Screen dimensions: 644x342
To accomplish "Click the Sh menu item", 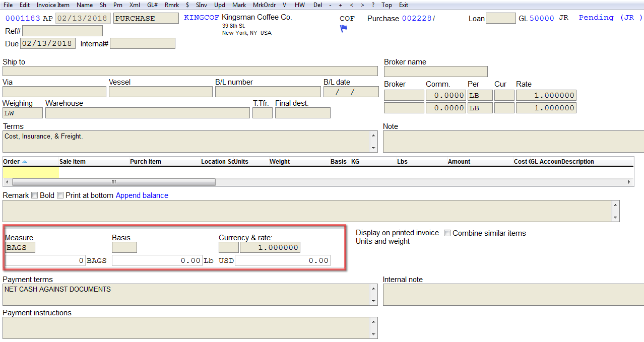I will [x=103, y=5].
